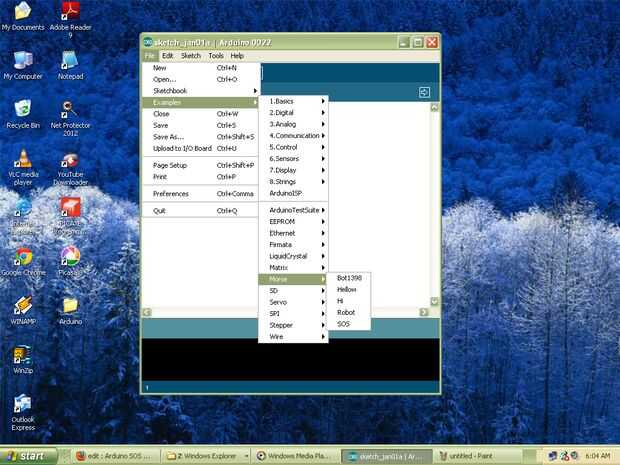The height and width of the screenshot is (465, 620).
Task: Switch to Windows Media Player taskbar button
Action: coord(295,456)
